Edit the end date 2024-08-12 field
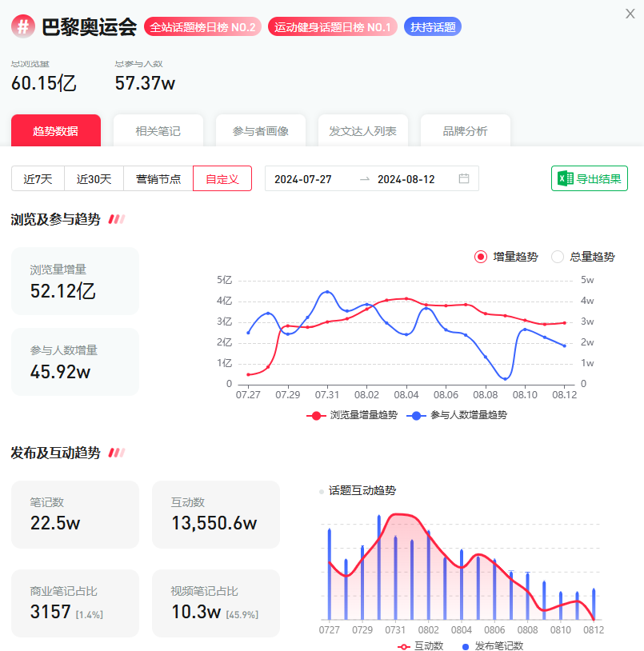The height and width of the screenshot is (651, 644). (406, 179)
